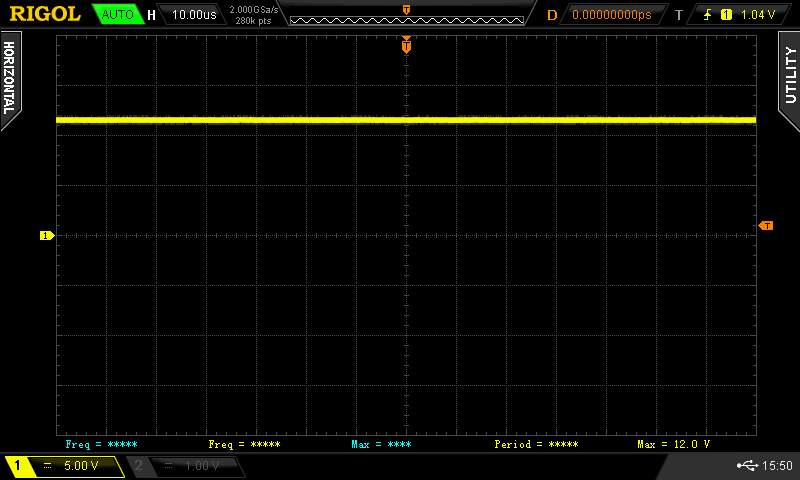Click the green AUTO trigger status badge
800x480 pixels.
[117, 15]
